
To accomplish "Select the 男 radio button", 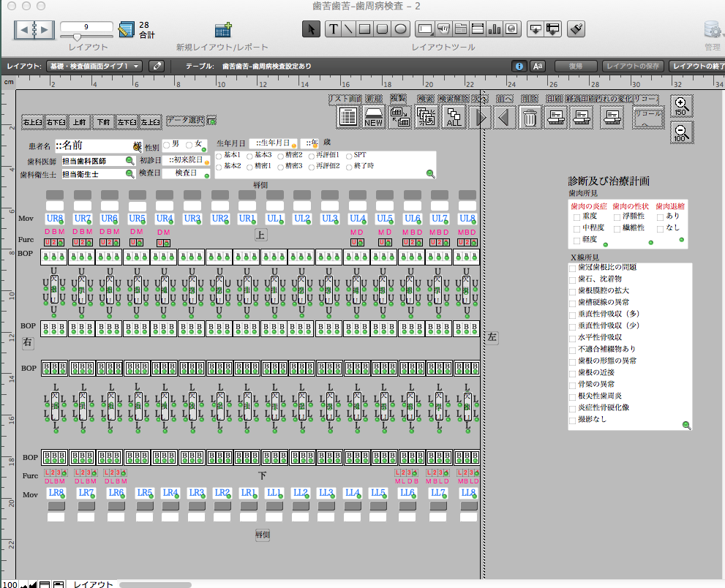I will pos(167,145).
